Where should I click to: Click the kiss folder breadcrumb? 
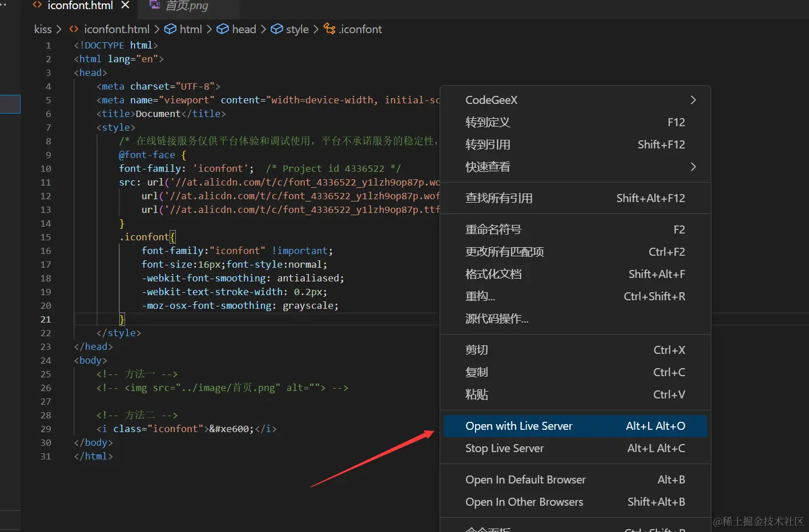(x=43, y=29)
